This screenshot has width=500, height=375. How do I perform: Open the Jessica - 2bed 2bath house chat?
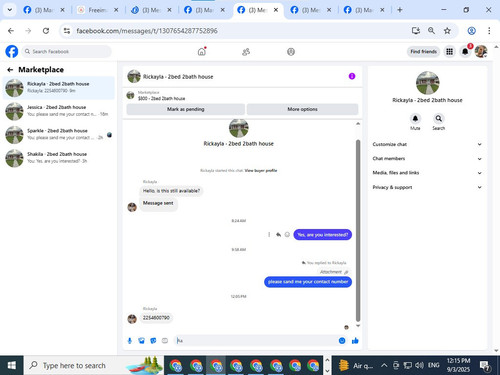tap(59, 111)
